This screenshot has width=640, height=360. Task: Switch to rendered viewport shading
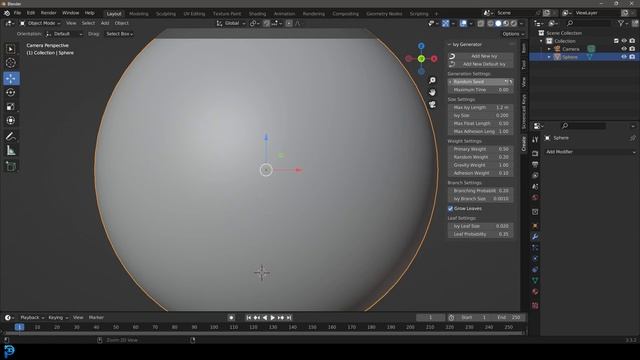click(x=514, y=24)
